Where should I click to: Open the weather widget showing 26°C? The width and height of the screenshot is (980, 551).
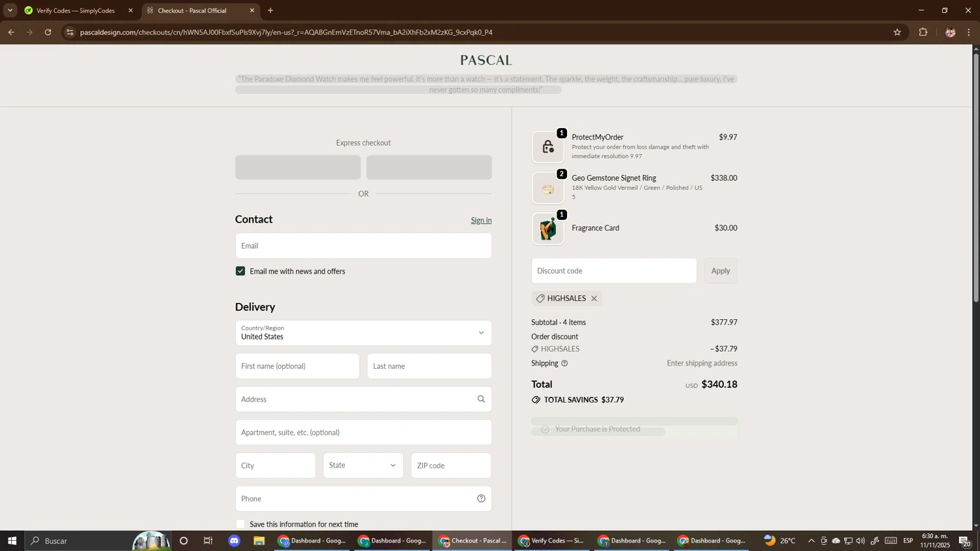[779, 541]
